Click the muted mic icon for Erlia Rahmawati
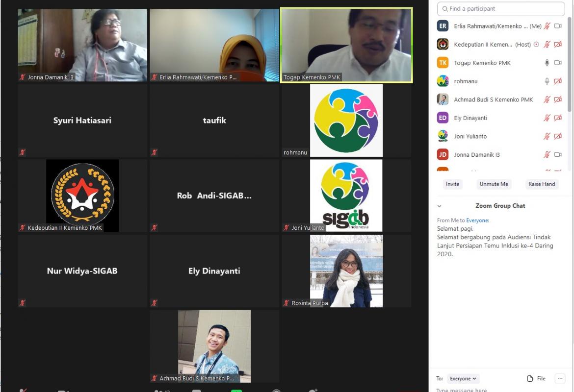The width and height of the screenshot is (574, 392). pos(547,26)
